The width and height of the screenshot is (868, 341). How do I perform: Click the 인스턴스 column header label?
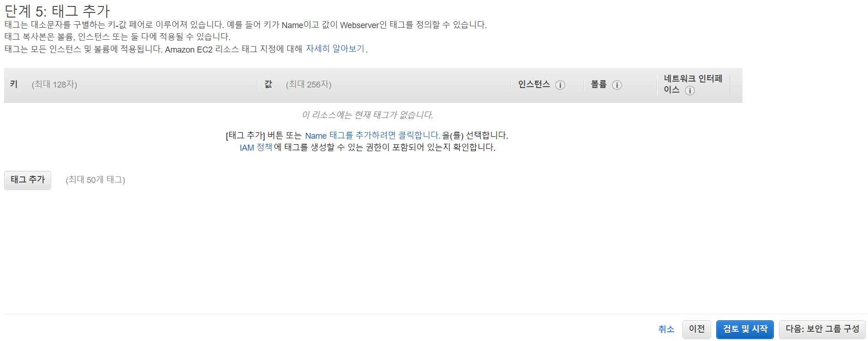[534, 84]
